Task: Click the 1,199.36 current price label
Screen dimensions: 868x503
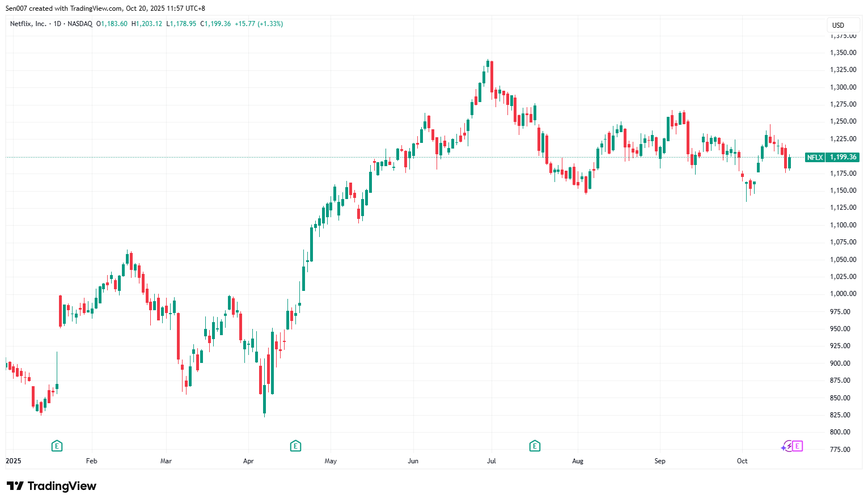Action: (843, 157)
